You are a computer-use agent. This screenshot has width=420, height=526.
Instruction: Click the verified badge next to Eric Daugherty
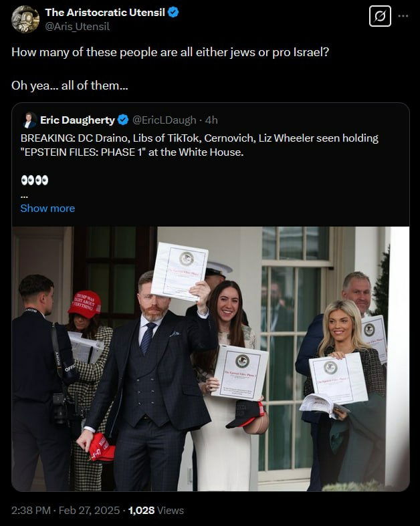(x=123, y=120)
